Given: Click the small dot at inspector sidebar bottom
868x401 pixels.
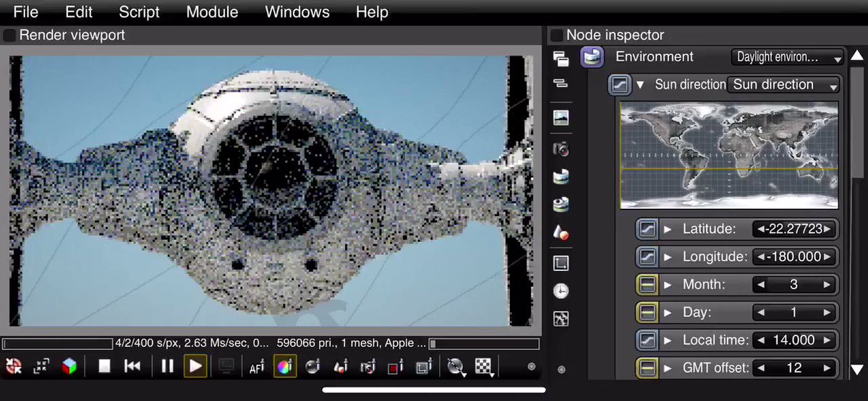Looking at the screenshot, I should 561,369.
